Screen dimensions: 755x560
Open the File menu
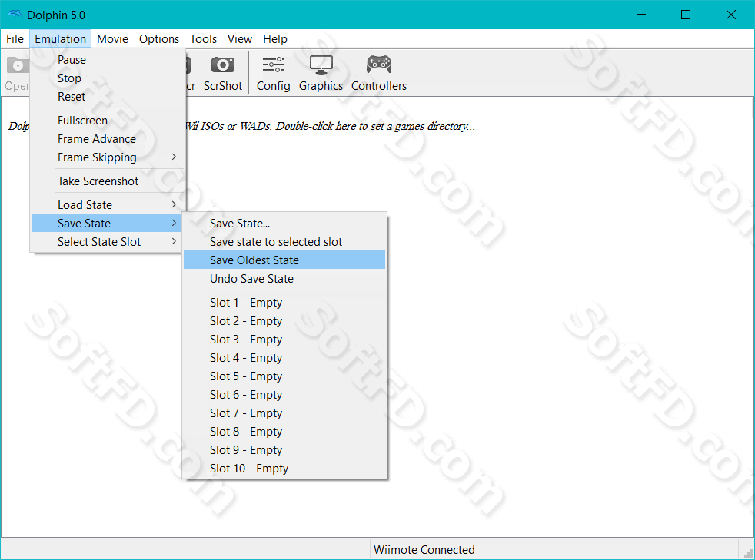click(15, 39)
